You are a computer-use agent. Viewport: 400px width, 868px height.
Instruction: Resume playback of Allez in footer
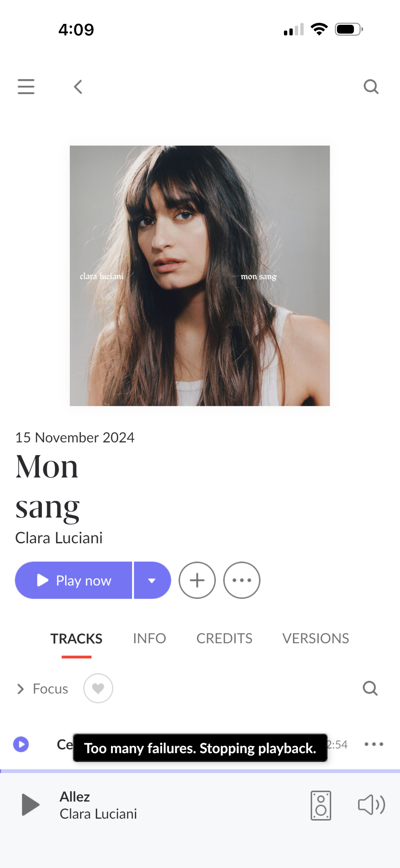point(30,805)
